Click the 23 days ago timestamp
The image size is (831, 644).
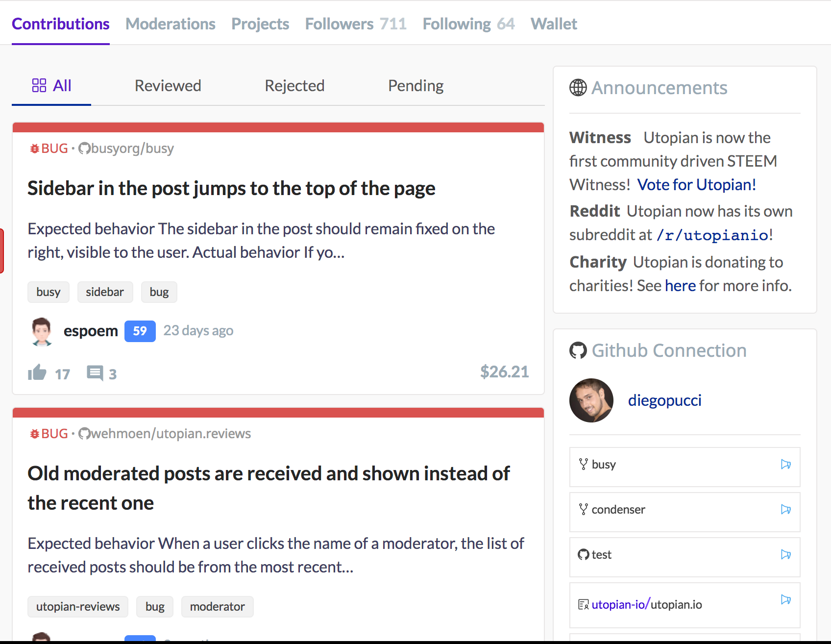198,331
